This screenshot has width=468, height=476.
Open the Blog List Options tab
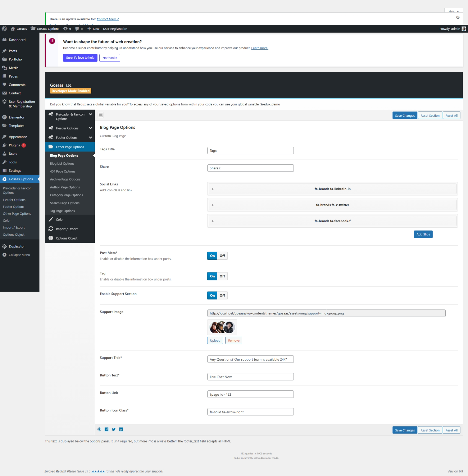point(62,164)
